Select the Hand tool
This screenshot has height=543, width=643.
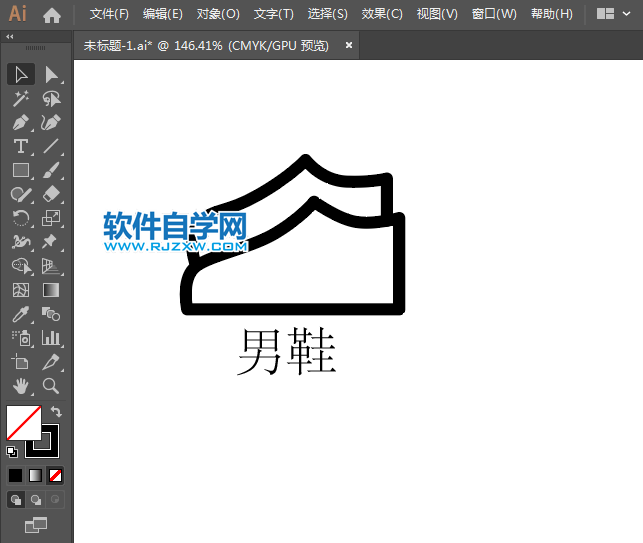tap(21, 386)
